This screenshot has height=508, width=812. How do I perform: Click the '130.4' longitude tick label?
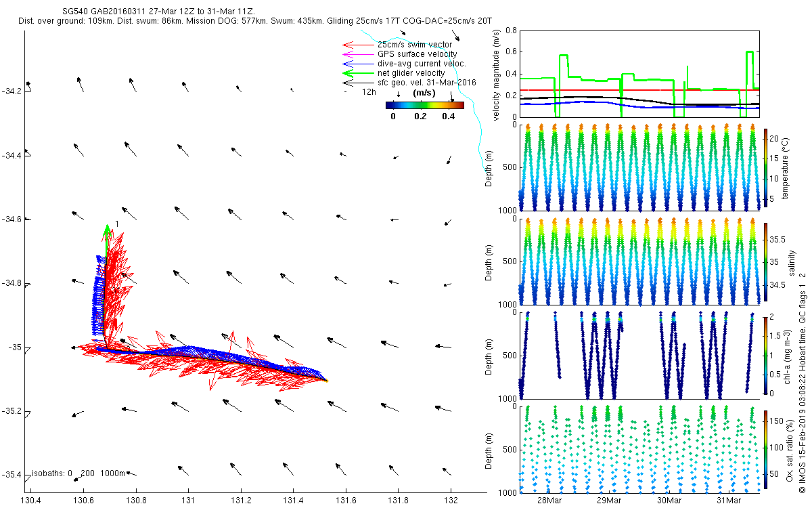(x=30, y=500)
